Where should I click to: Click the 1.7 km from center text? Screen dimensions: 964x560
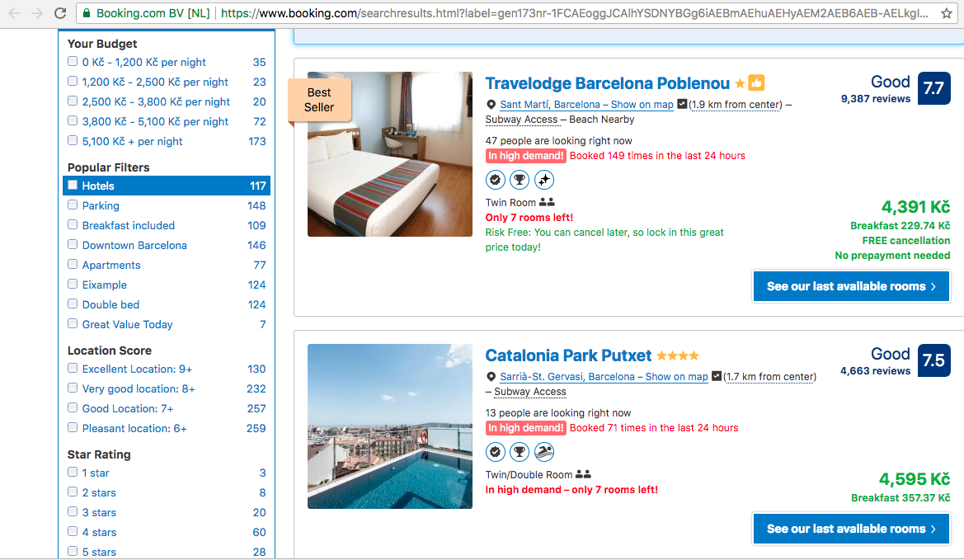click(769, 377)
